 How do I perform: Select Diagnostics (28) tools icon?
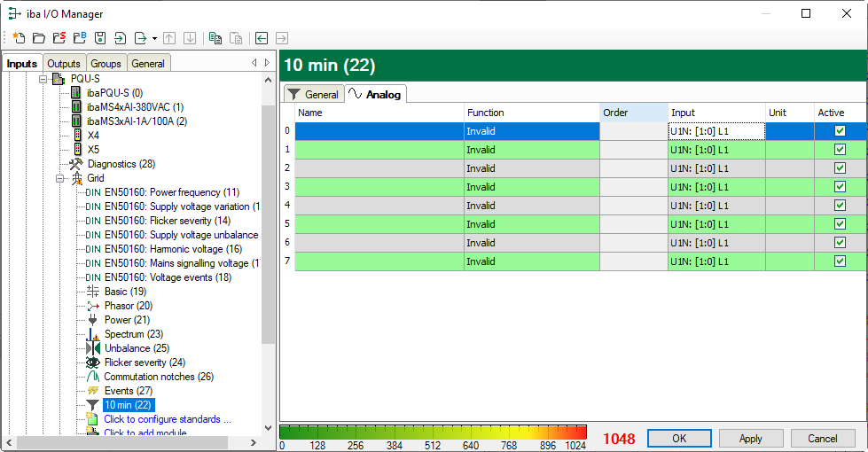click(x=76, y=164)
